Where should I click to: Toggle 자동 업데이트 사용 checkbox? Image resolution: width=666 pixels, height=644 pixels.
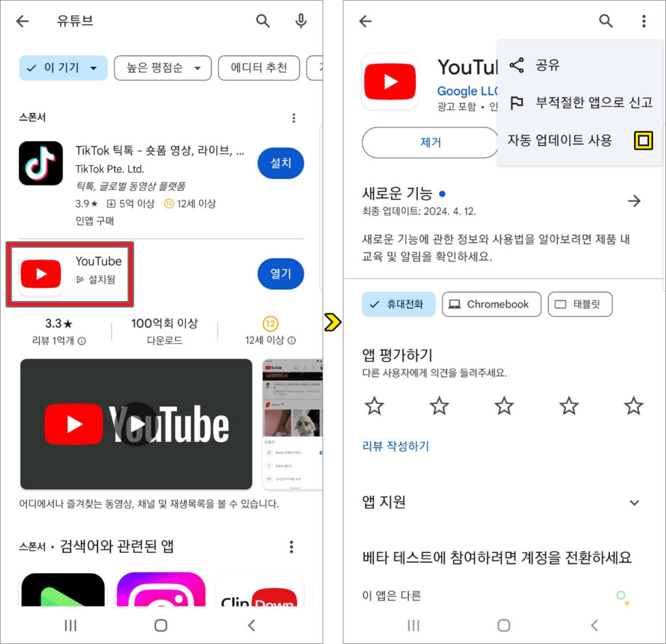click(x=643, y=141)
